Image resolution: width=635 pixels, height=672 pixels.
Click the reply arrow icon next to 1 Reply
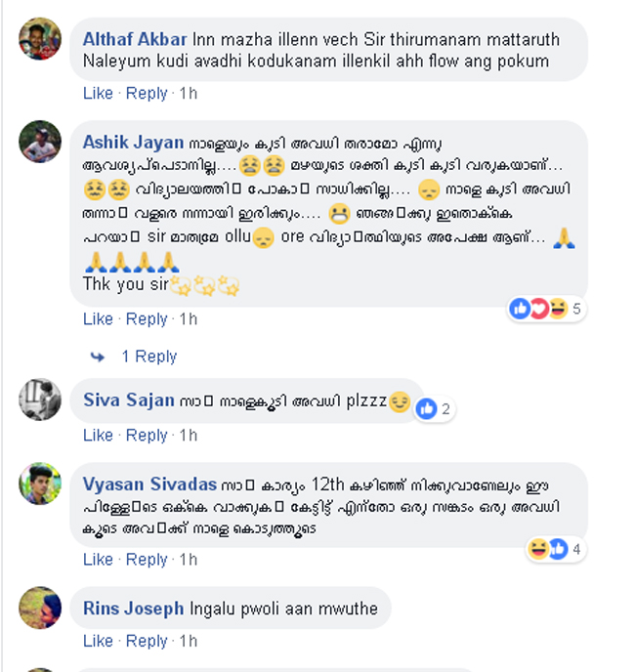pyautogui.click(x=98, y=357)
